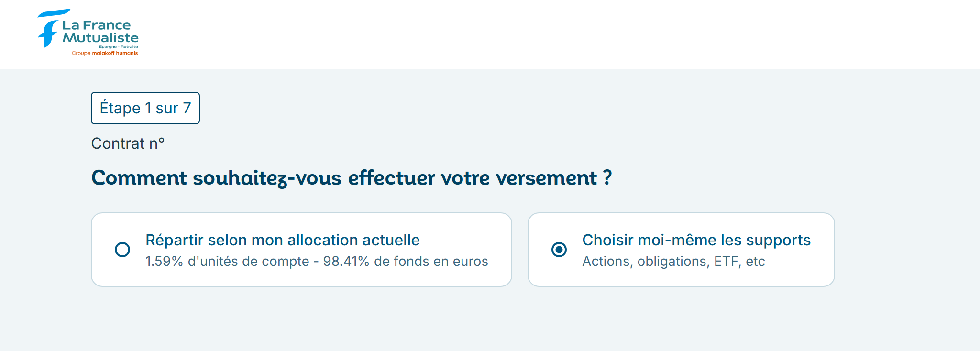The image size is (980, 351).
Task: Open the 'Choisir moi-même les supports' option card
Action: coord(681,249)
